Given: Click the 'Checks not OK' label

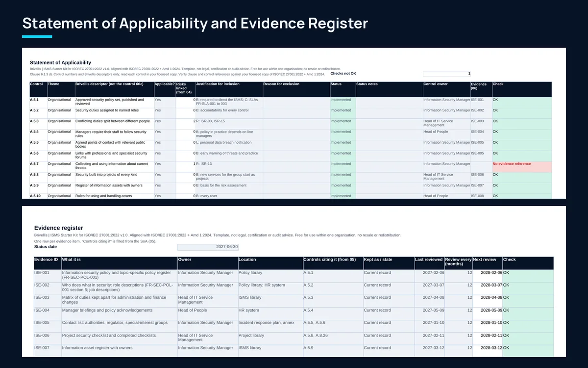Looking at the screenshot, I should (x=343, y=74).
